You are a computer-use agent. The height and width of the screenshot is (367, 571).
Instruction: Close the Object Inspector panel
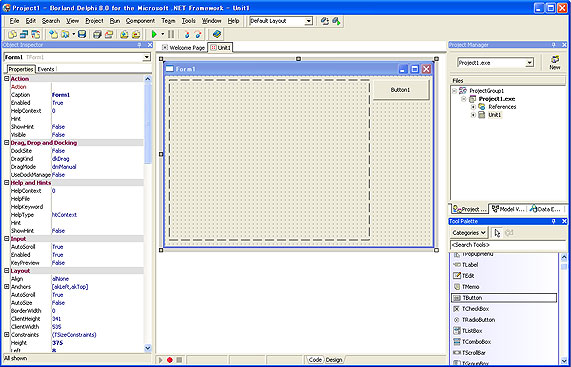pyautogui.click(x=150, y=45)
